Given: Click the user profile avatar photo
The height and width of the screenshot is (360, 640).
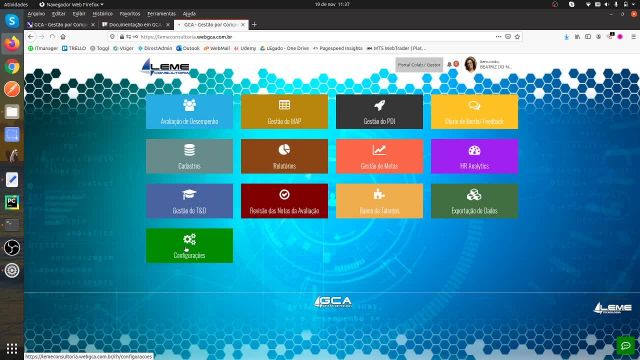Looking at the screenshot, I should click(x=470, y=64).
